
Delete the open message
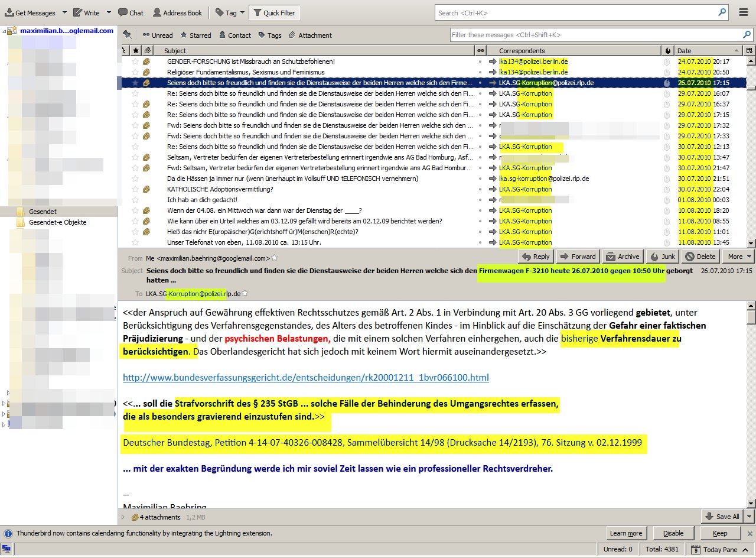(x=700, y=257)
